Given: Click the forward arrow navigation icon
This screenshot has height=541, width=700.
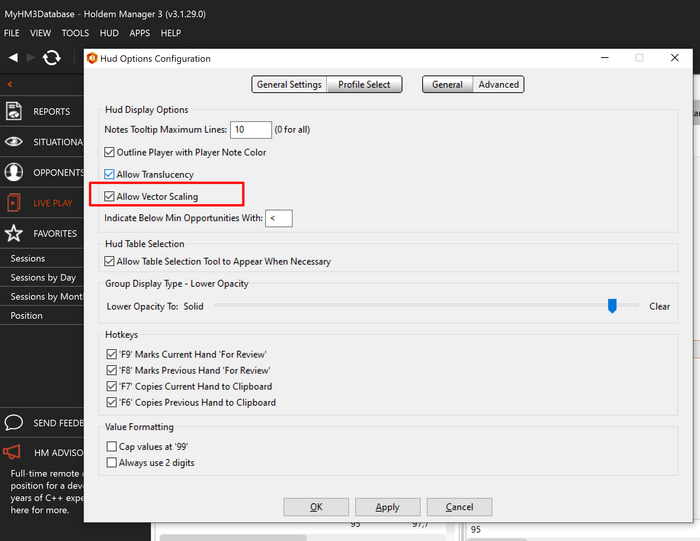Looking at the screenshot, I should 31,58.
